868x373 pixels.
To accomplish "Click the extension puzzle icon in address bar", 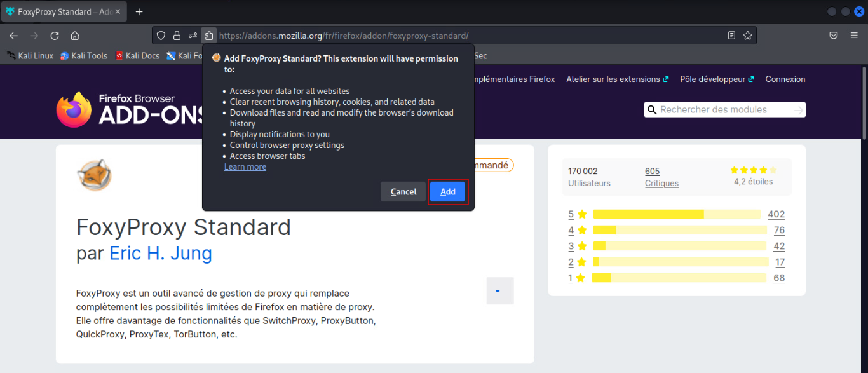I will [208, 36].
